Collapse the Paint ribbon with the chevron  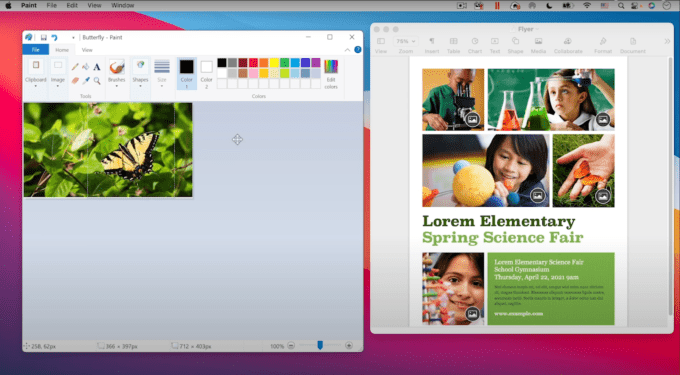click(x=347, y=50)
